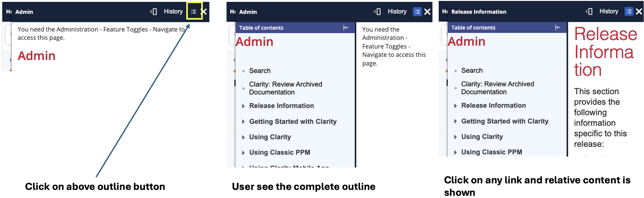Viewport: 644px width, 198px height.
Task: Click the dock-panel icon in Release Information header
Action: [x=589, y=12]
